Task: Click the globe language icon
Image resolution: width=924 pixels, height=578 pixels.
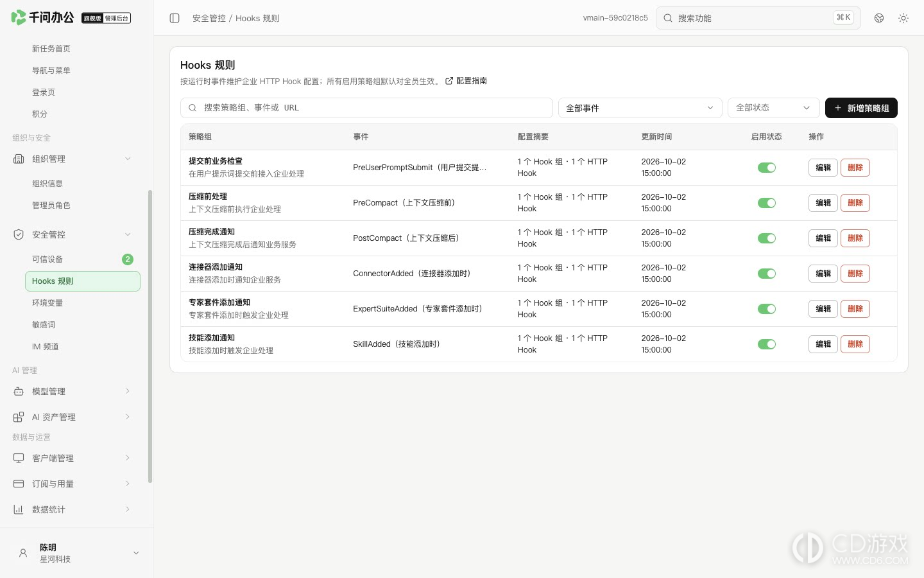Action: (x=879, y=18)
